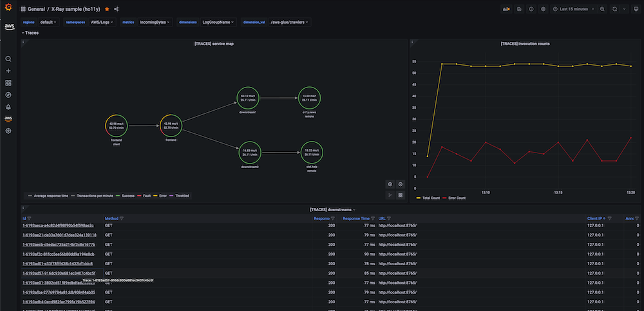The image size is (644, 311).
Task: Click the 90 ms response time cell
Action: pyautogui.click(x=357, y=254)
